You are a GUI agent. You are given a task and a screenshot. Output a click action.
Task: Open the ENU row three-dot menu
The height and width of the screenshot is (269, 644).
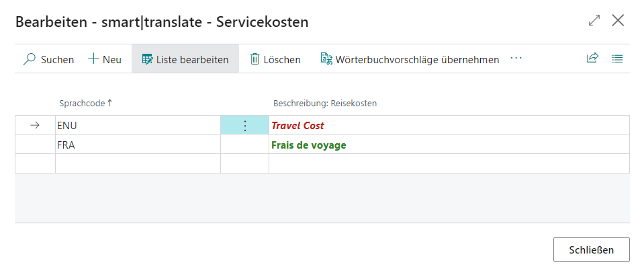244,125
